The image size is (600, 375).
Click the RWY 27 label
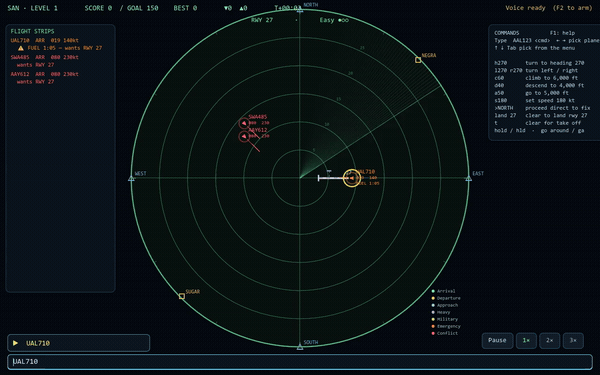tap(262, 20)
